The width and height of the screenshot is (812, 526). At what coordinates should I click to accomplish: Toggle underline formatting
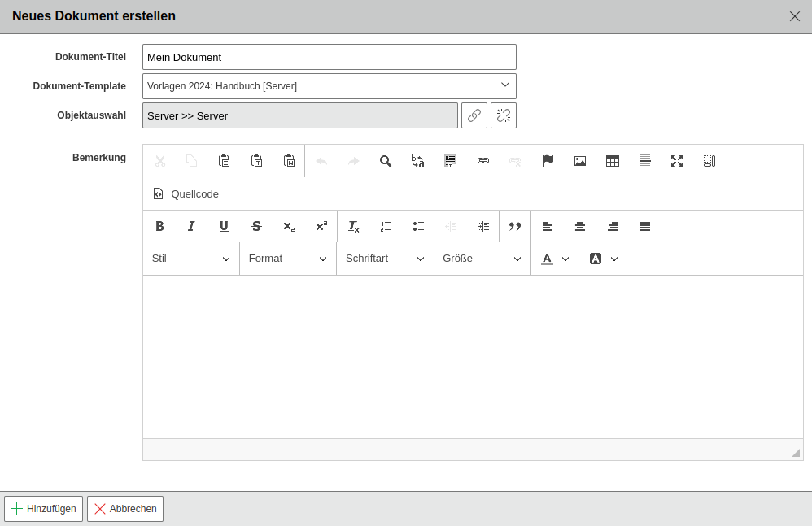coord(224,227)
